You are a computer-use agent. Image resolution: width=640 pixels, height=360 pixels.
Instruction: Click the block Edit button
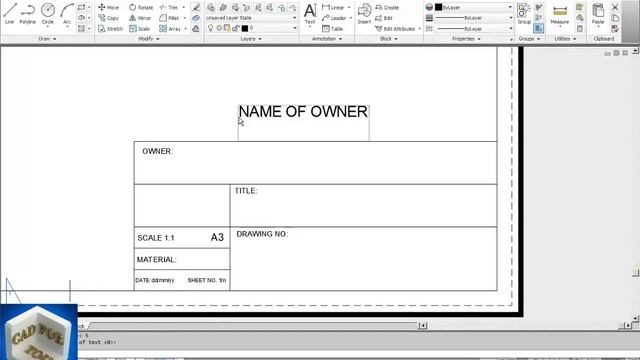click(x=384, y=18)
